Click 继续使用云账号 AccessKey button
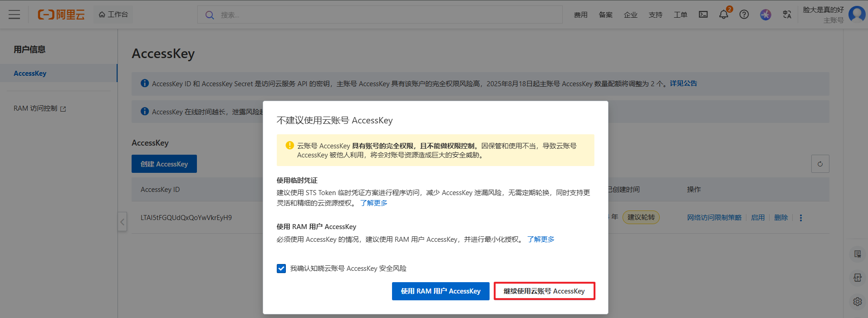This screenshot has height=318, width=868. point(544,291)
